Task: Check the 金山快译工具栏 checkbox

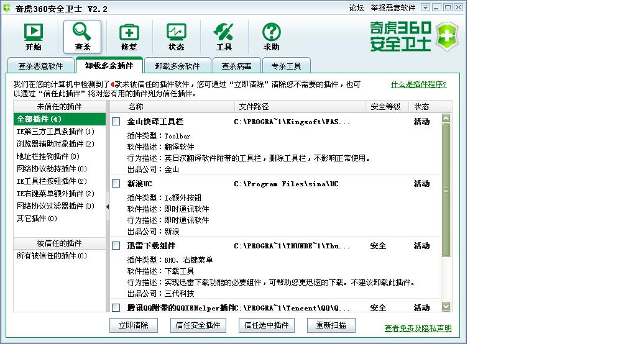Action: coord(116,122)
